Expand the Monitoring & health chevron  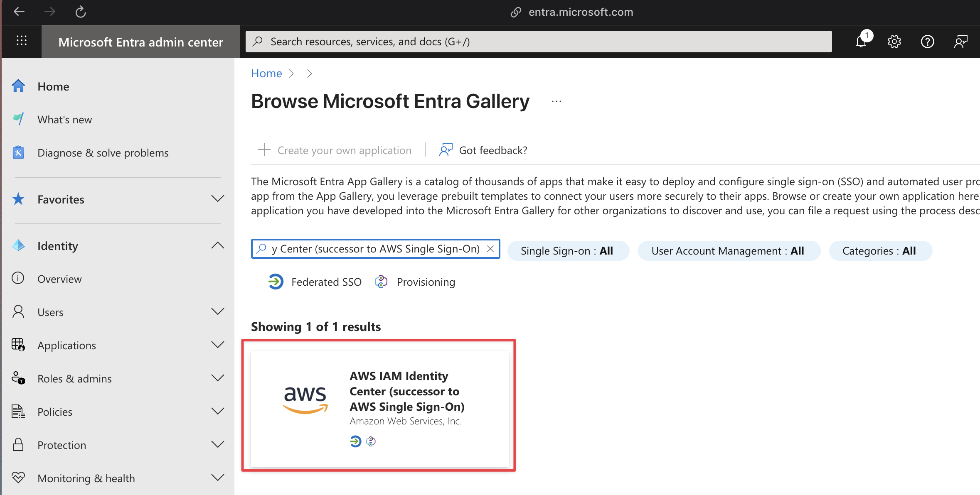coord(218,478)
